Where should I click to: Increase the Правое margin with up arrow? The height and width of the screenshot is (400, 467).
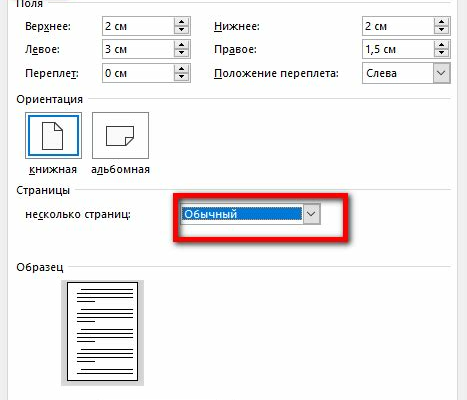pos(441,45)
